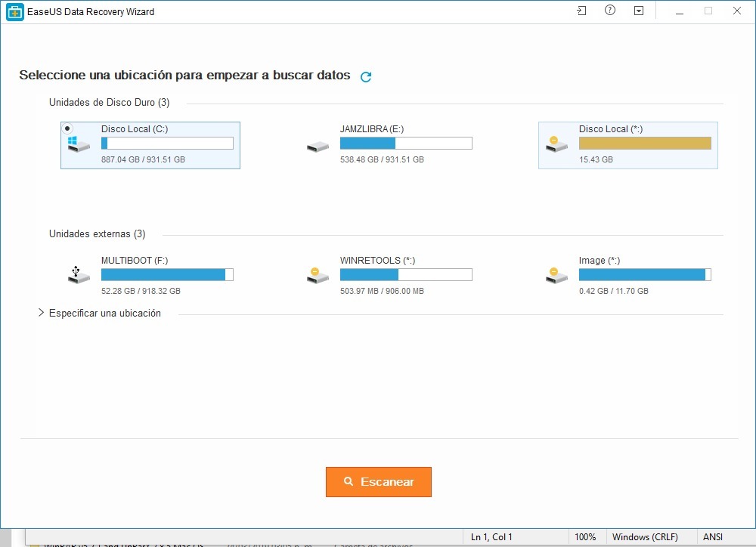Select the Image (*:) label
This screenshot has width=756, height=547.
coord(600,260)
